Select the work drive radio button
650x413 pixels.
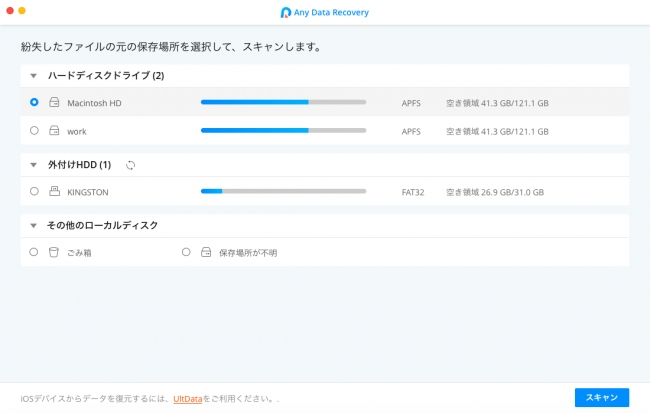[x=34, y=130]
